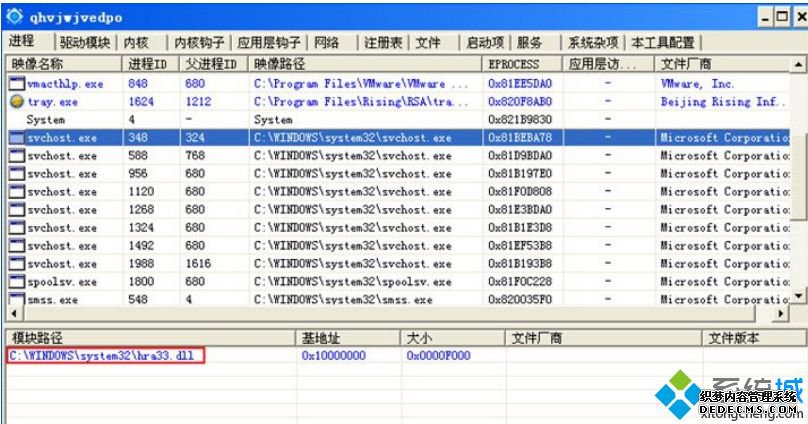
Task: Sort by 进程ID column header
Action: pos(150,64)
